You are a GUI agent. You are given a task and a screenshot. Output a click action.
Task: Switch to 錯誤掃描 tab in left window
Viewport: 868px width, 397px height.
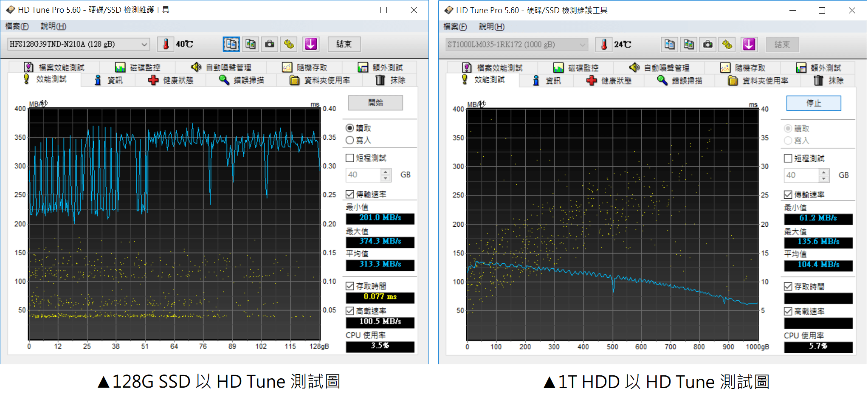click(x=241, y=80)
